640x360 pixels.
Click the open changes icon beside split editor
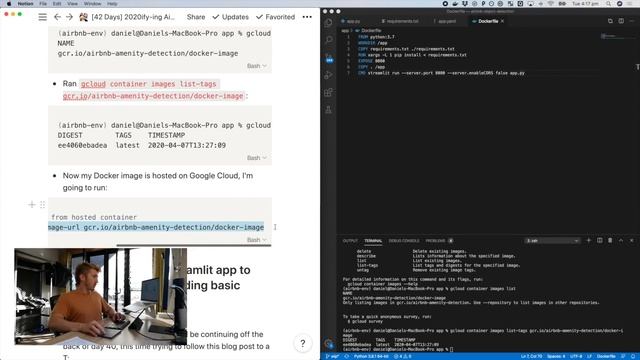tap(610, 21)
